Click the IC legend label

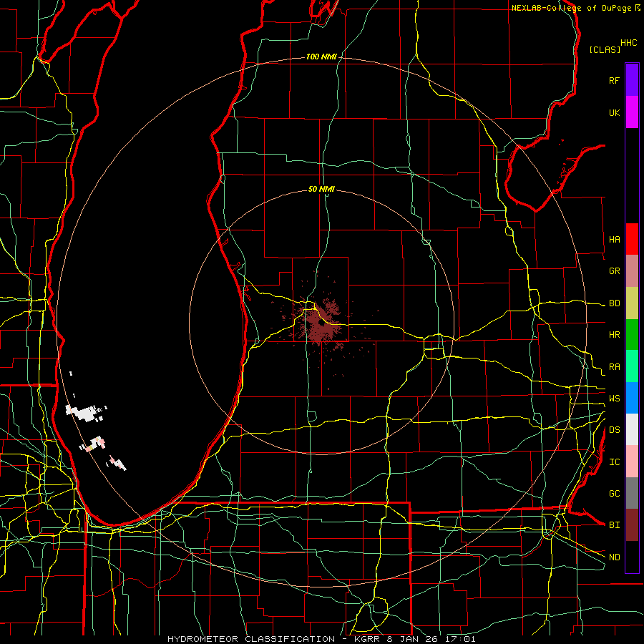[x=614, y=462]
